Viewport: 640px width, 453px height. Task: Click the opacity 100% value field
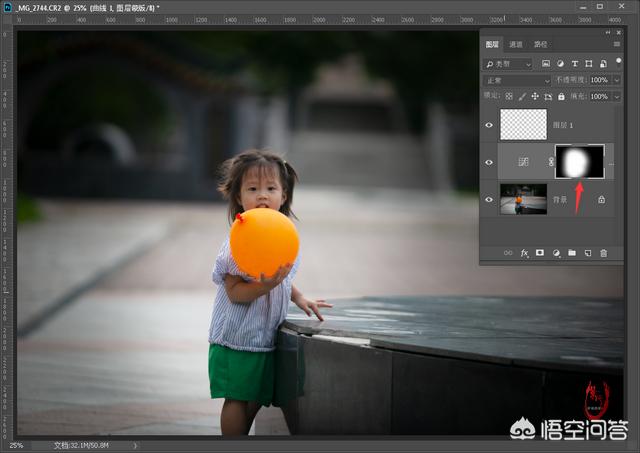599,80
